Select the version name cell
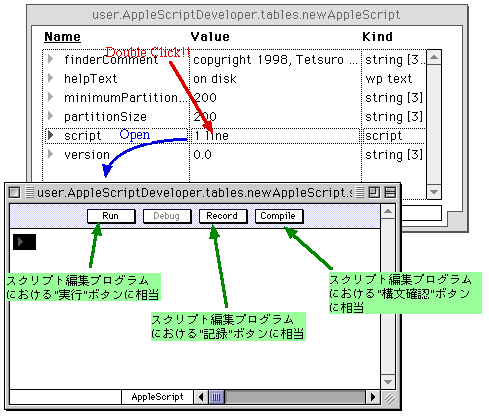 [x=87, y=155]
